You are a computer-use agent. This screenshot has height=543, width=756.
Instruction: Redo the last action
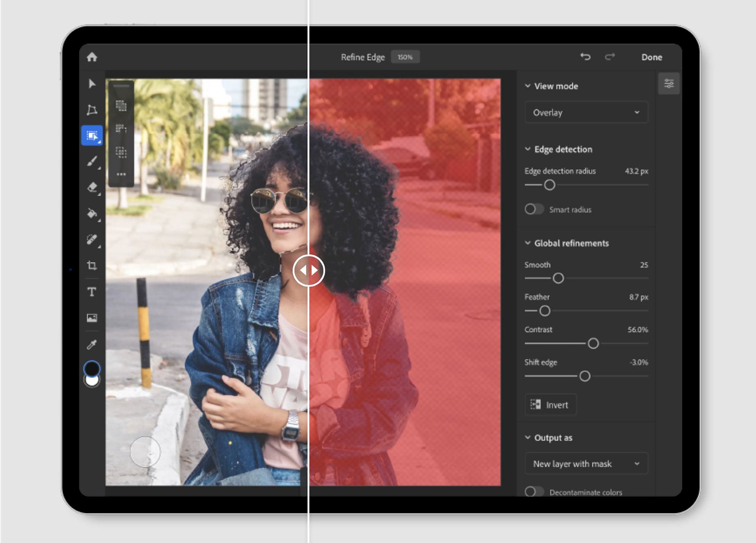point(610,57)
